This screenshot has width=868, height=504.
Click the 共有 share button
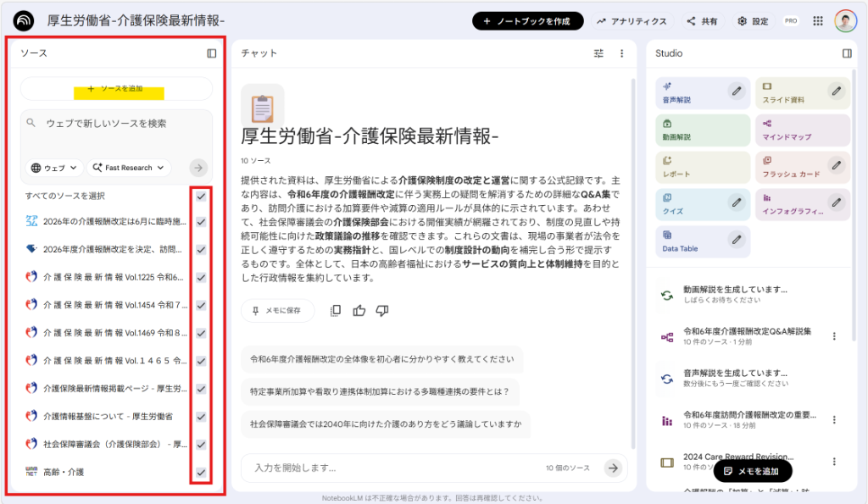(703, 21)
